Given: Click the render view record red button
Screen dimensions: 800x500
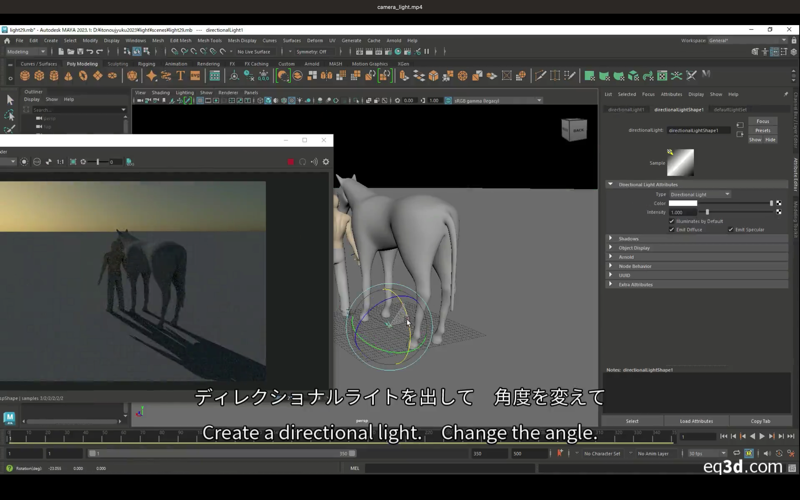Looking at the screenshot, I should click(x=290, y=162).
